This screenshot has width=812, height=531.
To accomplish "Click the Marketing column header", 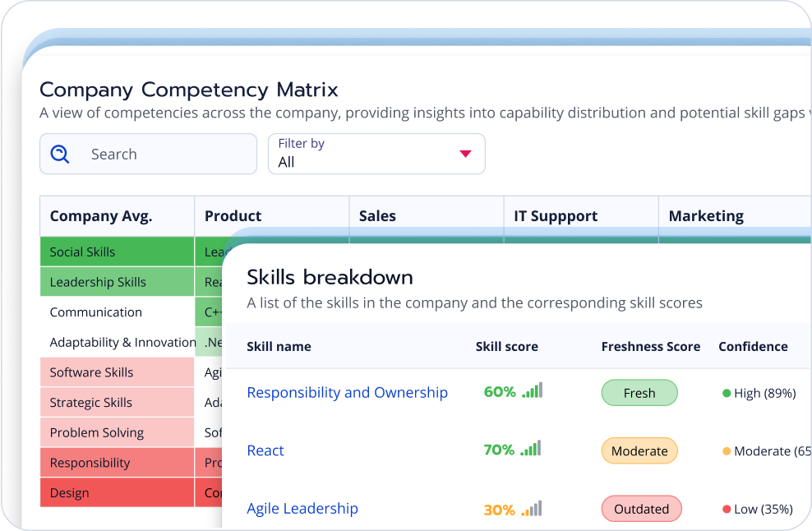I will (706, 216).
